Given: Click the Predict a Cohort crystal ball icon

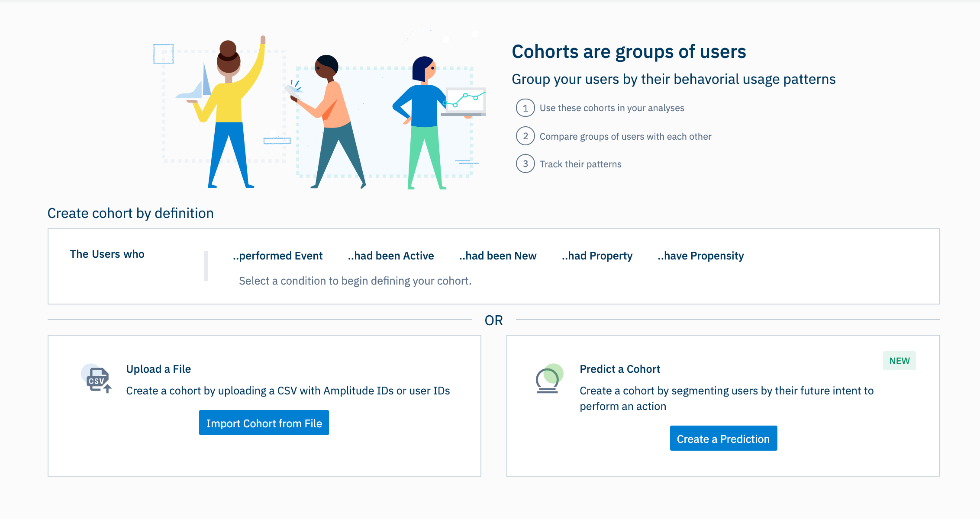Looking at the screenshot, I should click(x=548, y=378).
